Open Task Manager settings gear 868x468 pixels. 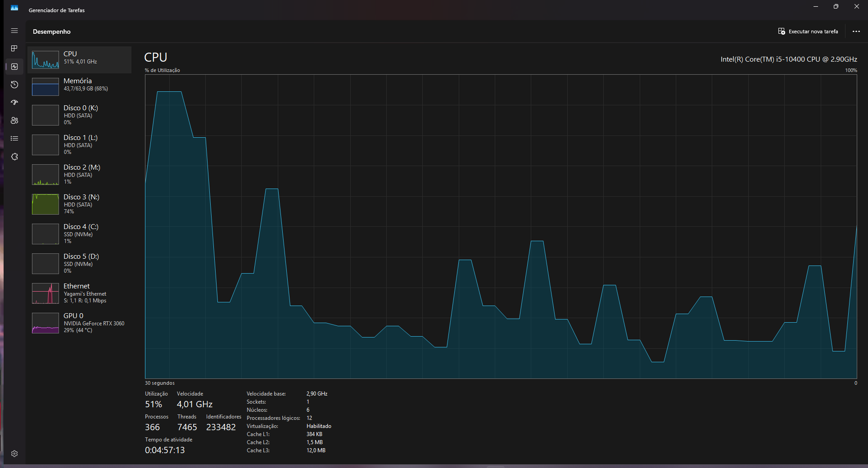[14, 454]
